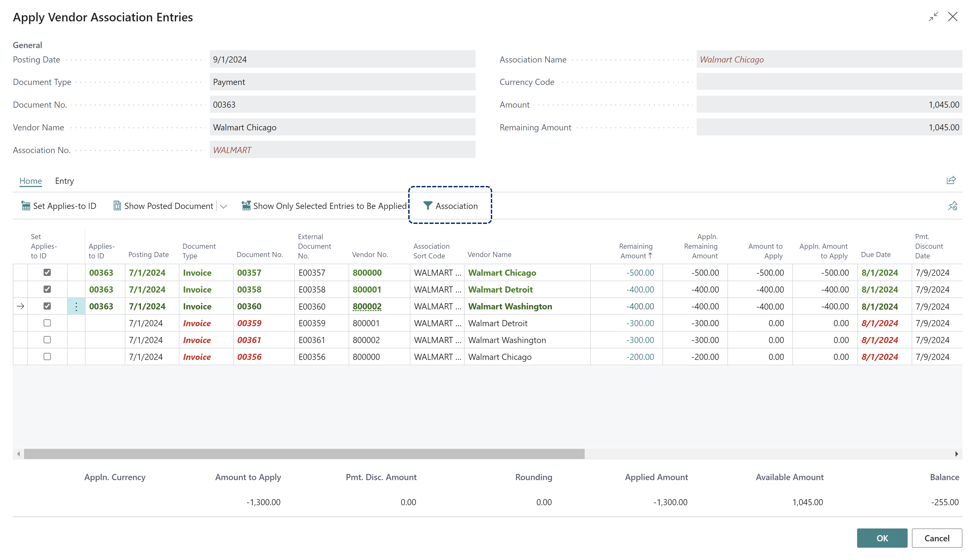Toggle checkbox for invoice 00359
This screenshot has height=560, width=975.
[47, 323]
